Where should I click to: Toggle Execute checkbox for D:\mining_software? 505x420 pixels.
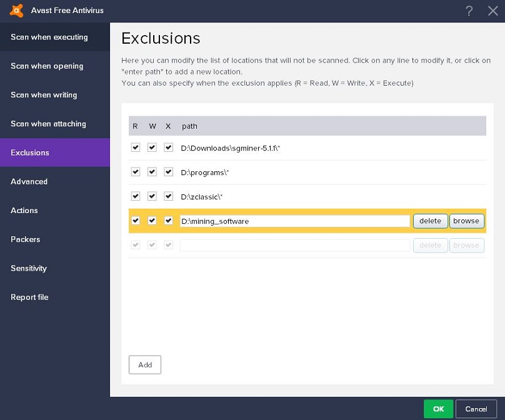[169, 221]
